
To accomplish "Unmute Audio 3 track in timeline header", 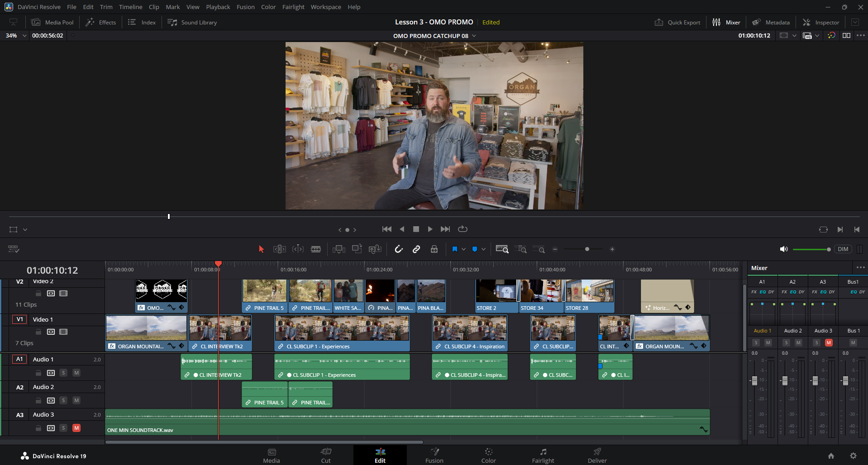I will 76,428.
